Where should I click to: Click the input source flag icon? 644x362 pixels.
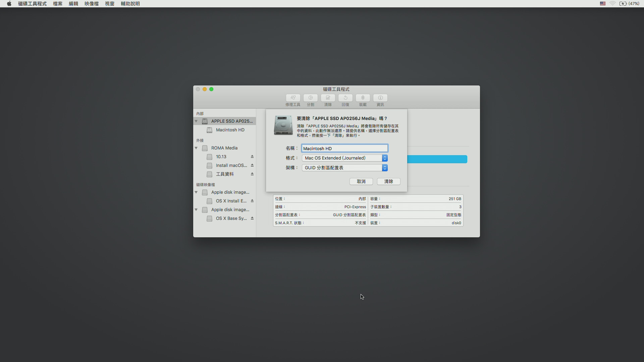[602, 4]
